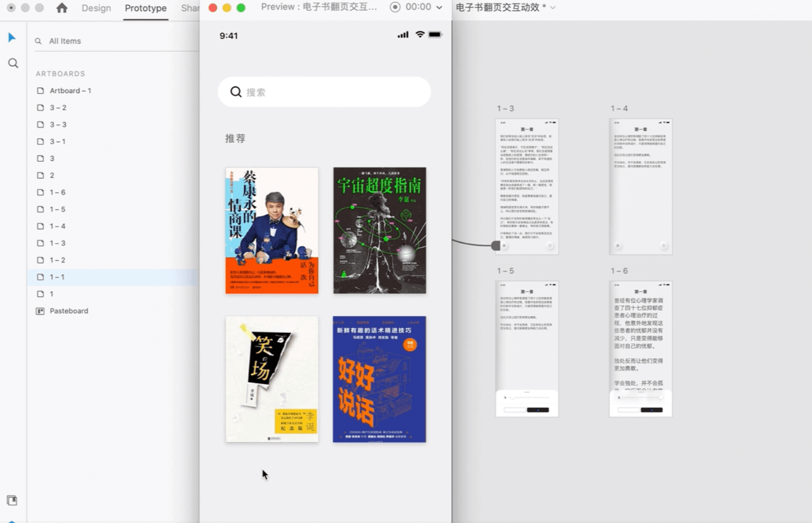Click artboard icon next to Artboard – 1

pyautogui.click(x=41, y=91)
